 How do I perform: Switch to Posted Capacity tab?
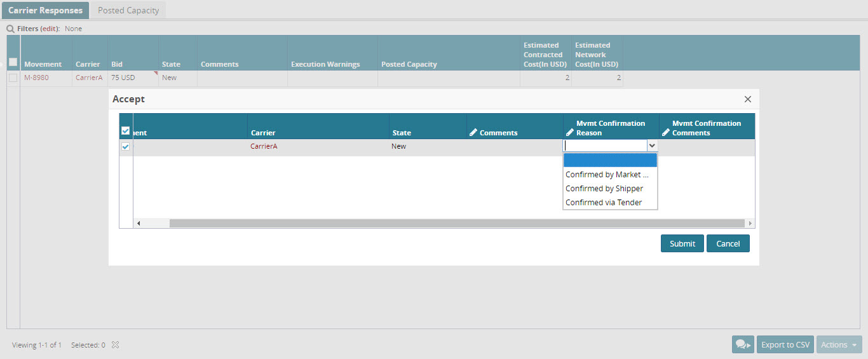128,10
